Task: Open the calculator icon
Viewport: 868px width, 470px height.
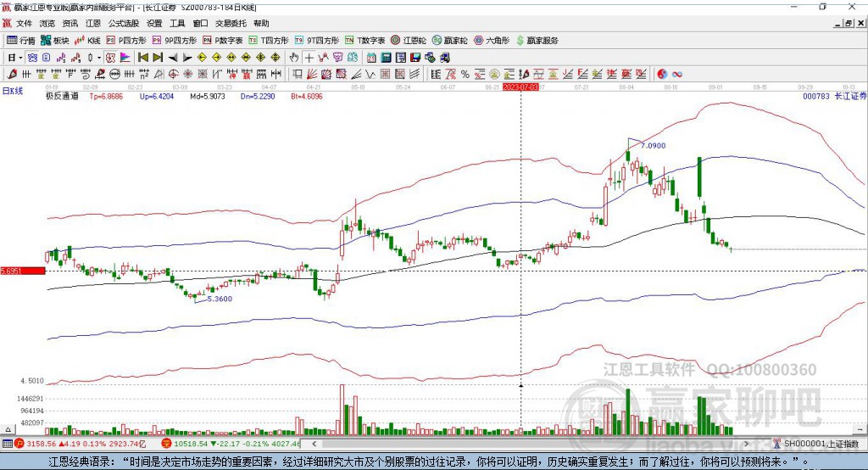Action: [386, 58]
